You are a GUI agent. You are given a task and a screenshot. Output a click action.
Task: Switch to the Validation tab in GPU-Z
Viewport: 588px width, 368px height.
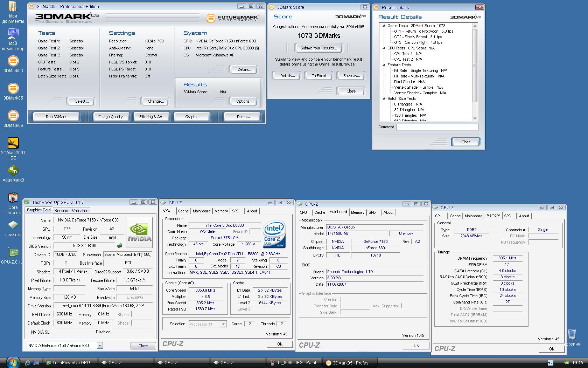80,211
